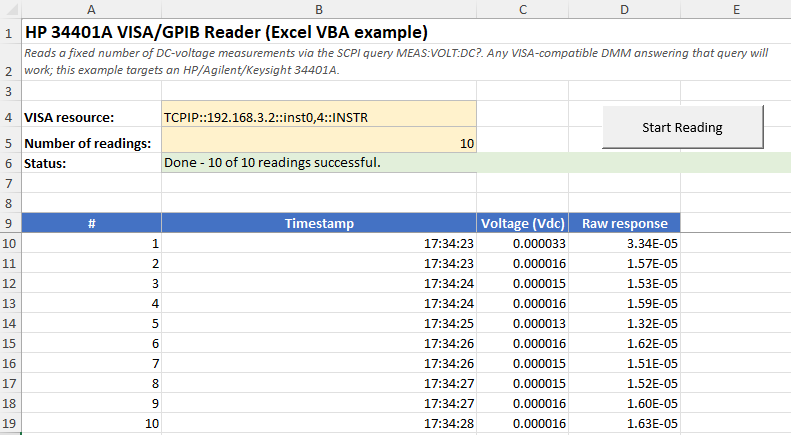Screen dimensions: 791x435
Task: Click the Status message cell
Action: 319,162
